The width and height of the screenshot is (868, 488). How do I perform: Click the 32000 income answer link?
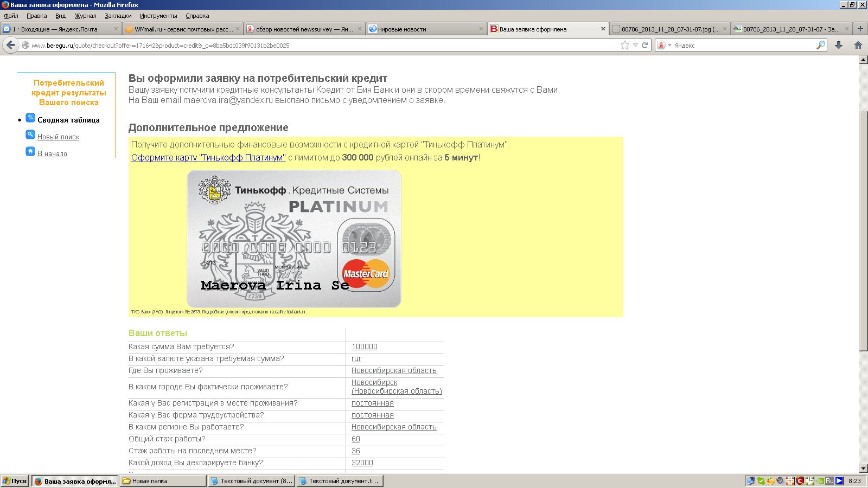pyautogui.click(x=362, y=463)
